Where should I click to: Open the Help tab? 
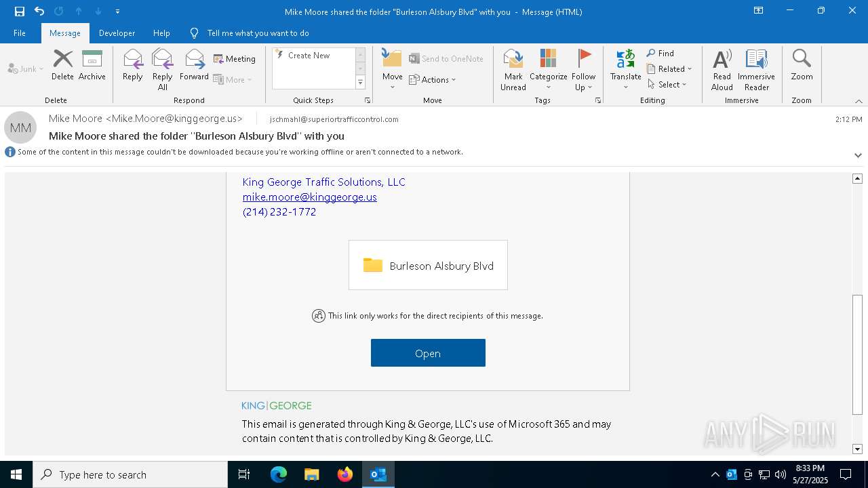click(x=161, y=33)
